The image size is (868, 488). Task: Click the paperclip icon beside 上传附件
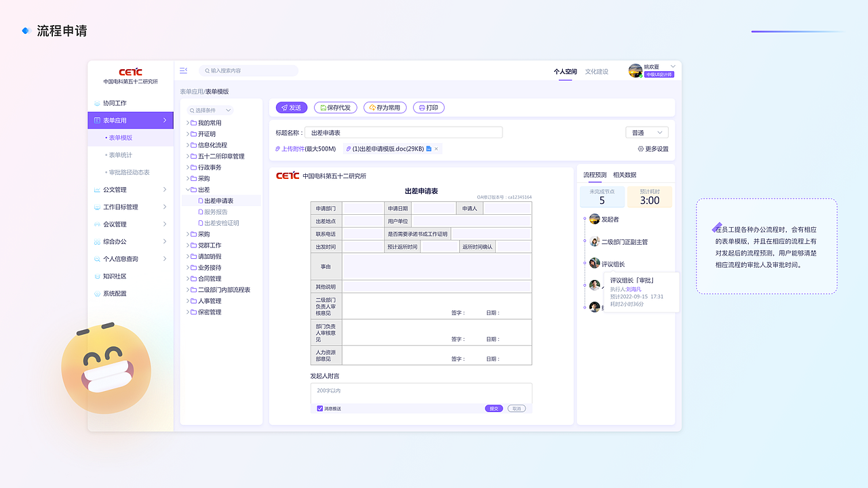[277, 148]
